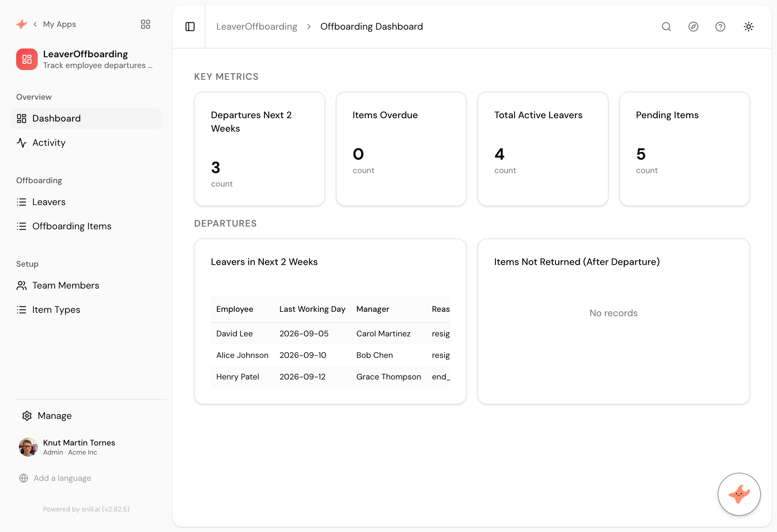Click the Offboarding Dashboard breadcrumb title

pyautogui.click(x=372, y=27)
